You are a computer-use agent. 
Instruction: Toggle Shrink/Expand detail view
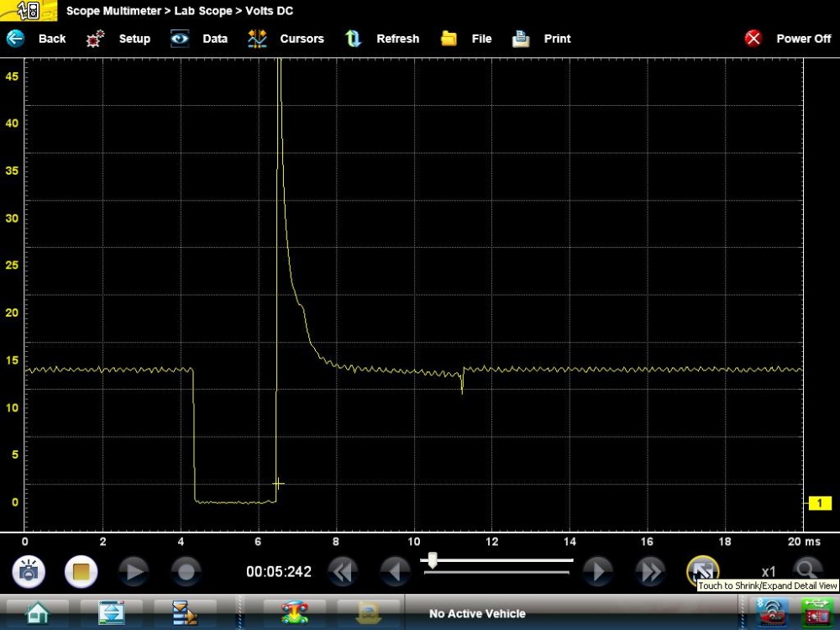702,570
